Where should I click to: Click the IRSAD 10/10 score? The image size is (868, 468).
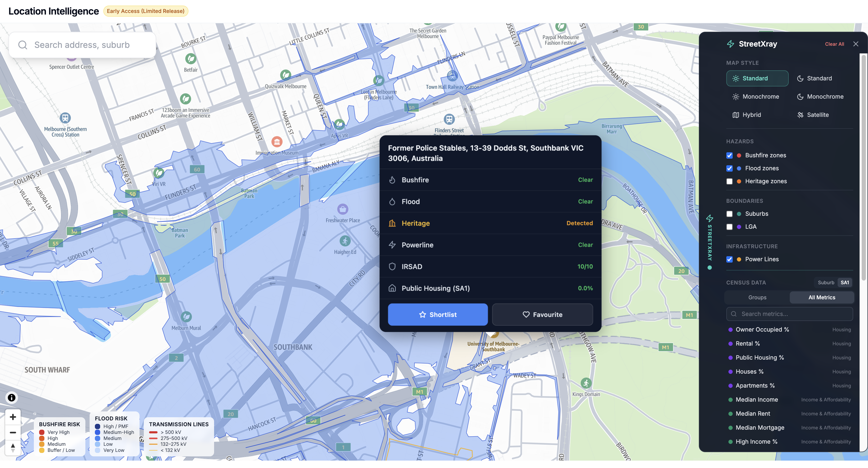[585, 267]
